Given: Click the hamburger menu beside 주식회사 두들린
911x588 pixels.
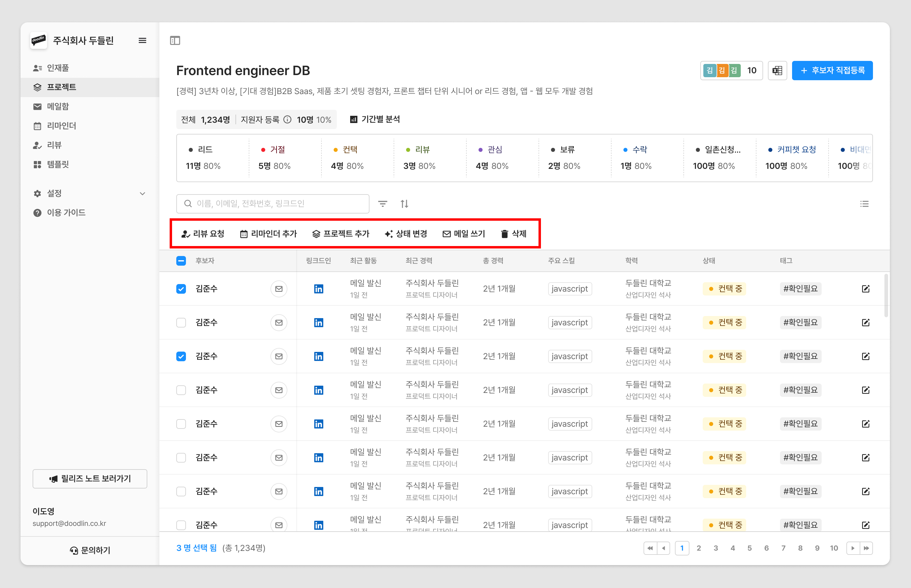Looking at the screenshot, I should tap(142, 40).
